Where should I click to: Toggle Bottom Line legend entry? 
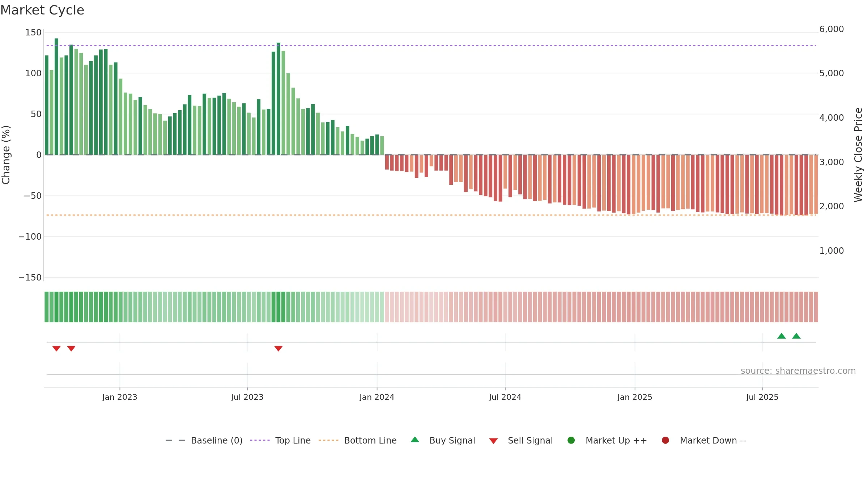[x=358, y=440]
